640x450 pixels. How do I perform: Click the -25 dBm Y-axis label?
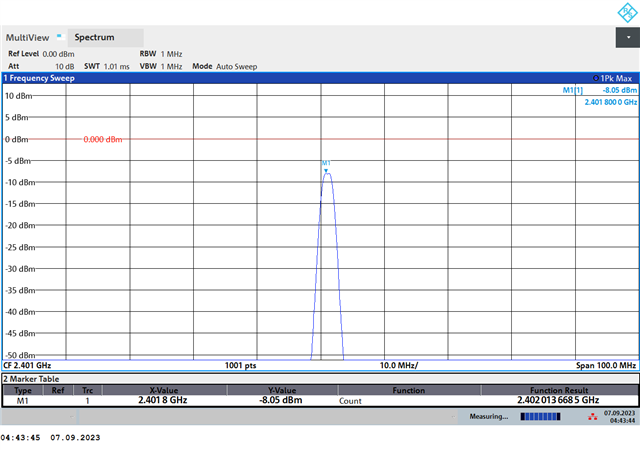click(x=20, y=247)
